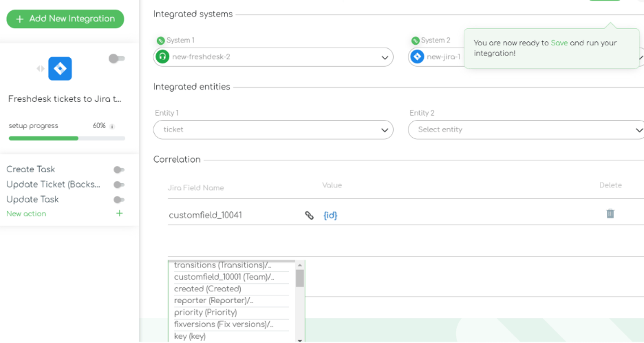Image resolution: width=644 pixels, height=343 pixels.
Task: Click the Jira Field Name column header
Action: click(x=195, y=188)
